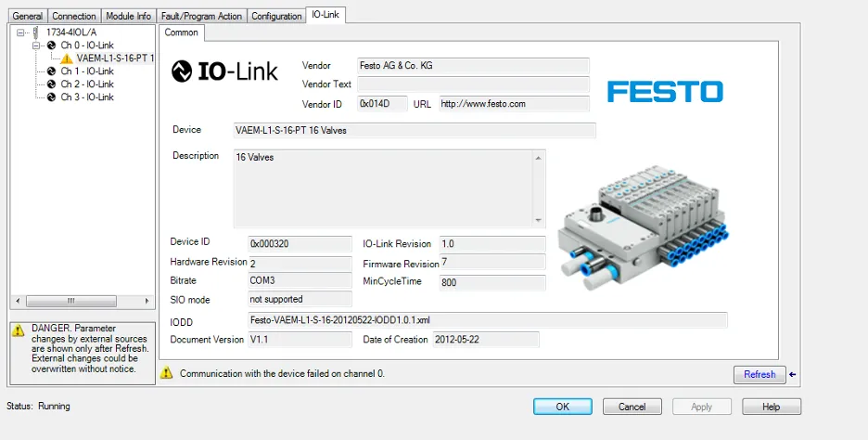Select the Common sub-tab
The width and height of the screenshot is (868, 440).
(181, 32)
